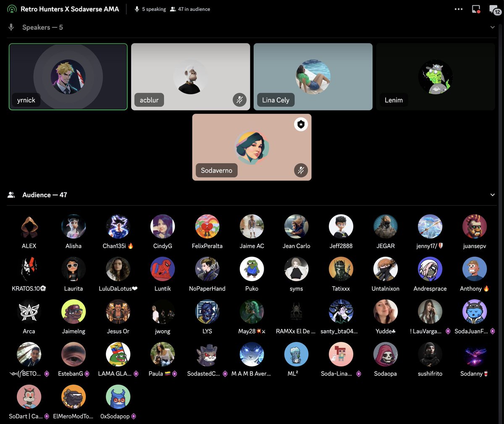Open LYS's avatar
The height and width of the screenshot is (424, 504).
[x=207, y=311]
